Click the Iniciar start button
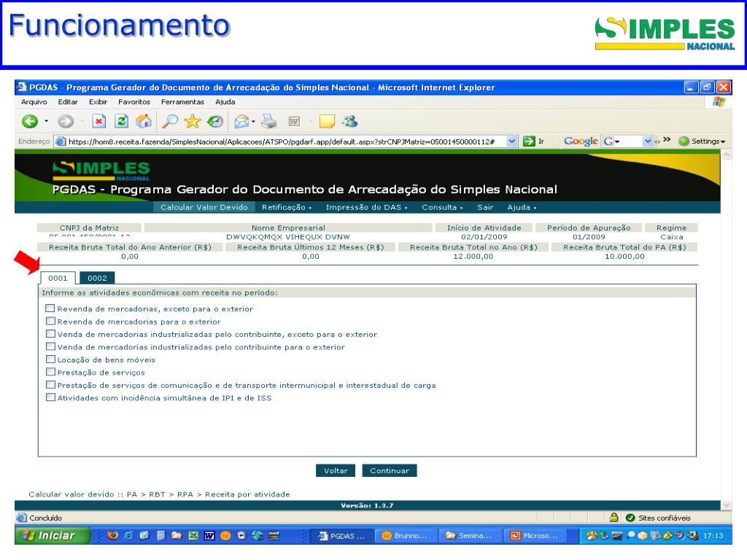This screenshot has height=560, width=747. (x=53, y=536)
